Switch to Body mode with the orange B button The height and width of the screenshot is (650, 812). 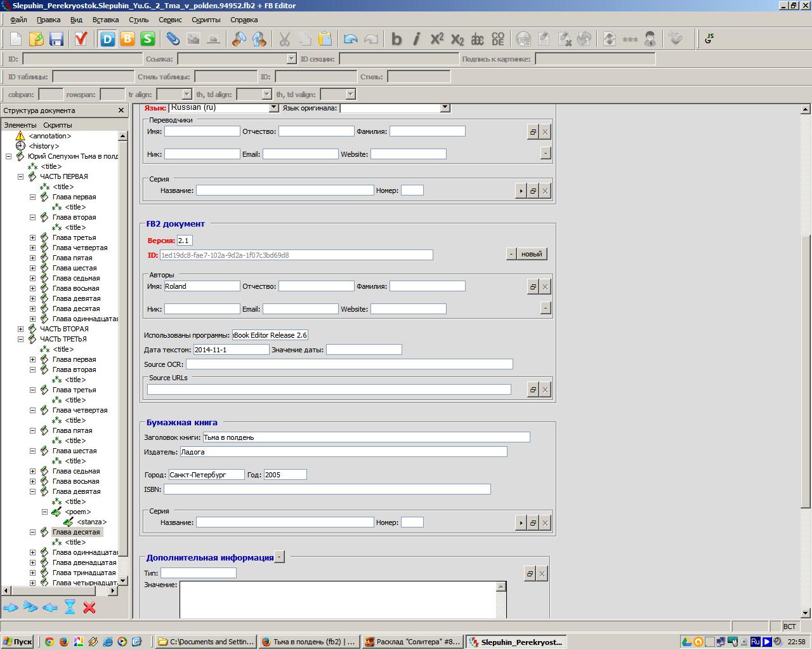pyautogui.click(x=128, y=39)
